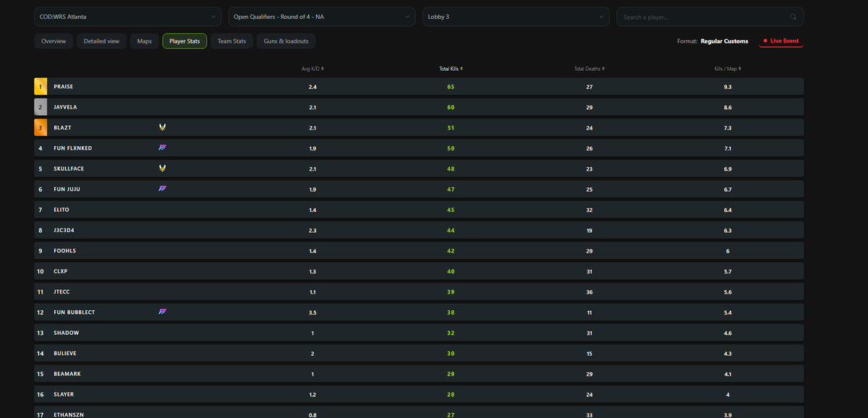Click FUN BUBBLECT's Avg K/D 3.5

[x=312, y=312]
